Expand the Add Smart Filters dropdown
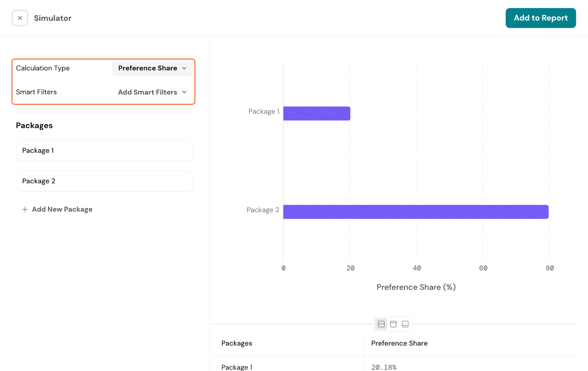 click(x=147, y=92)
